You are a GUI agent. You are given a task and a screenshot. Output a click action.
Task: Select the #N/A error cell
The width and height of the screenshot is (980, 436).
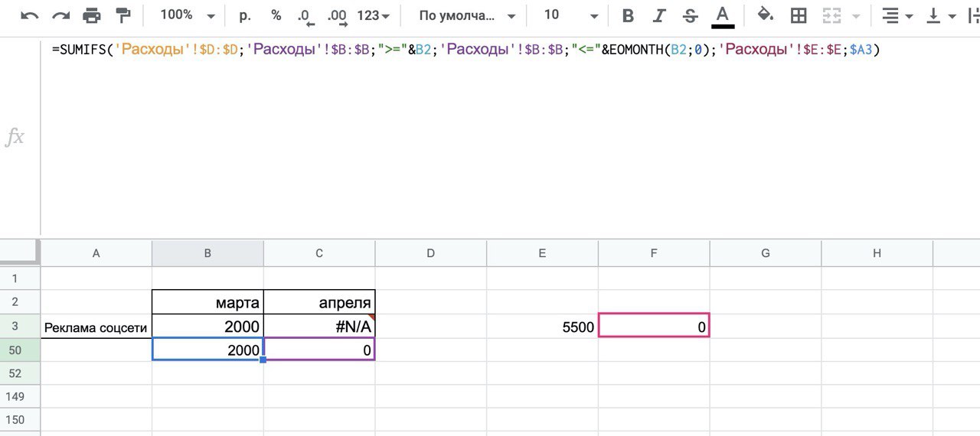coord(319,327)
